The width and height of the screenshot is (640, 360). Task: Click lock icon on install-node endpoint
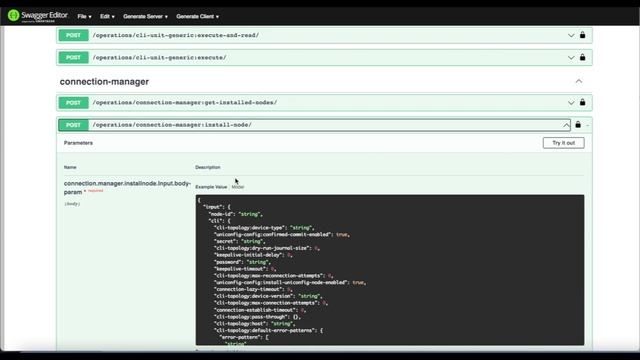(x=578, y=124)
